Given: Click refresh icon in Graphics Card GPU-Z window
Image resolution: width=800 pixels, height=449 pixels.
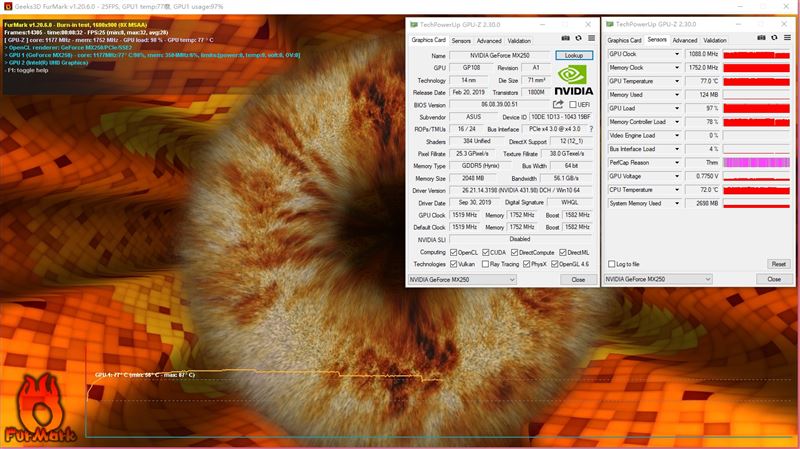Looking at the screenshot, I should click(578, 38).
